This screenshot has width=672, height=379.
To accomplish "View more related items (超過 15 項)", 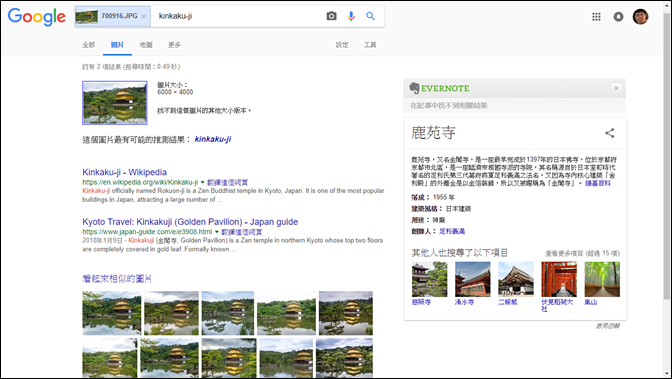I will (x=582, y=253).
